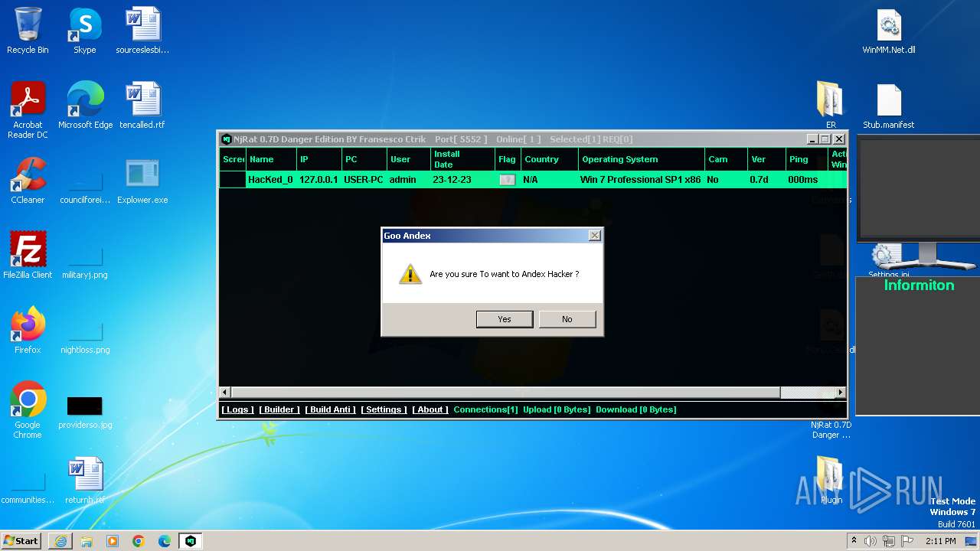Select the Plugin folder icon

(x=831, y=481)
